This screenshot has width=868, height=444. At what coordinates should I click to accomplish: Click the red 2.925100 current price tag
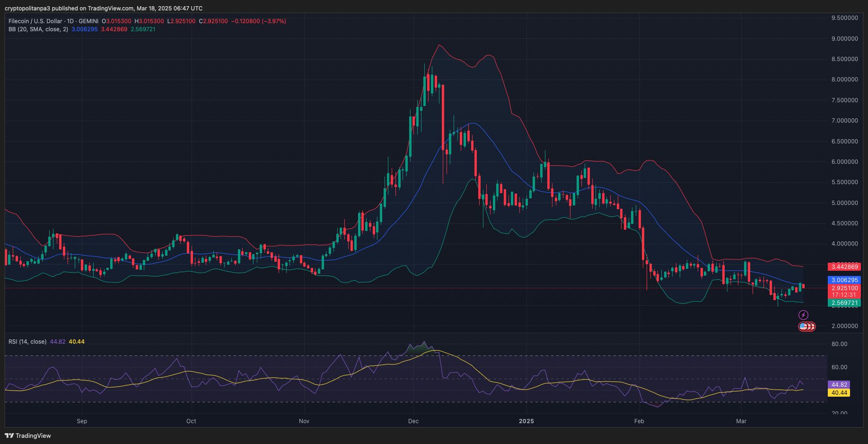click(844, 288)
